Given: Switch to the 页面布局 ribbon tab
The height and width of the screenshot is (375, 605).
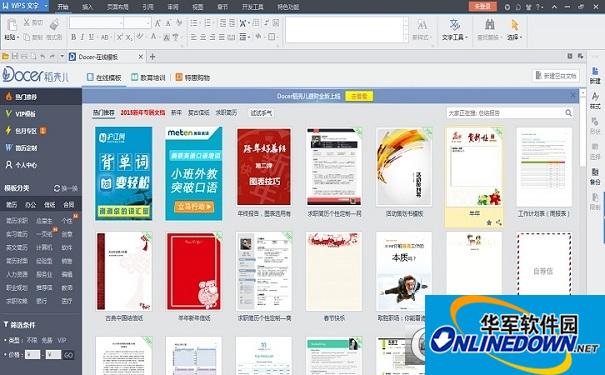Looking at the screenshot, I should pyautogui.click(x=117, y=7).
